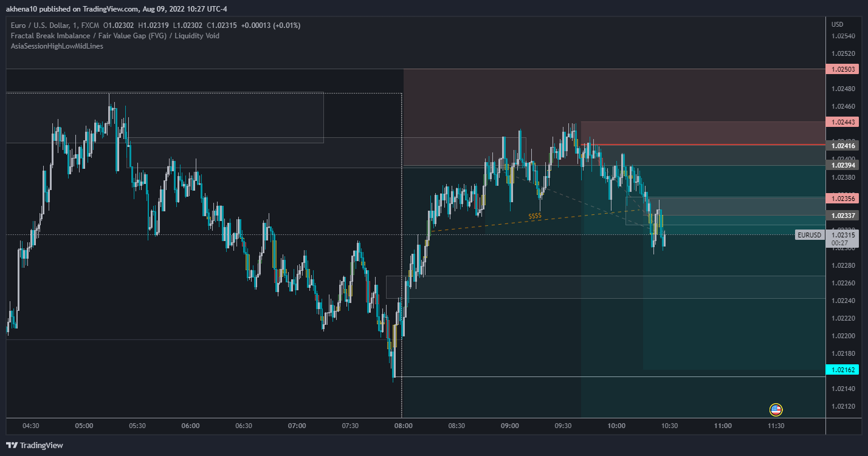Click the 05:30 time axis label
This screenshot has width=868, height=456.
137,426
